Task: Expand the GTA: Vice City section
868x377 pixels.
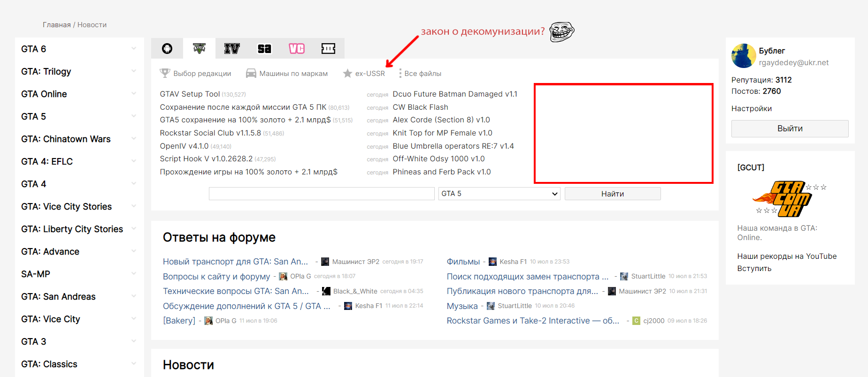Action: pos(134,319)
